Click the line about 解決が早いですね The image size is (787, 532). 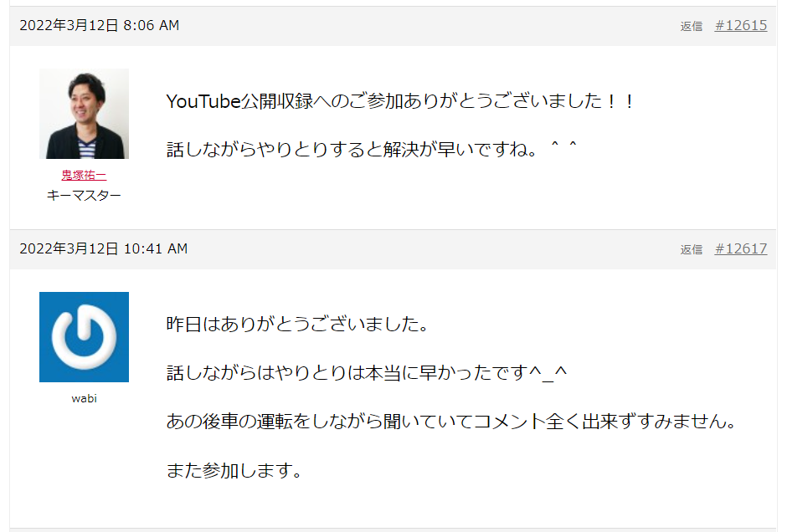372,150
